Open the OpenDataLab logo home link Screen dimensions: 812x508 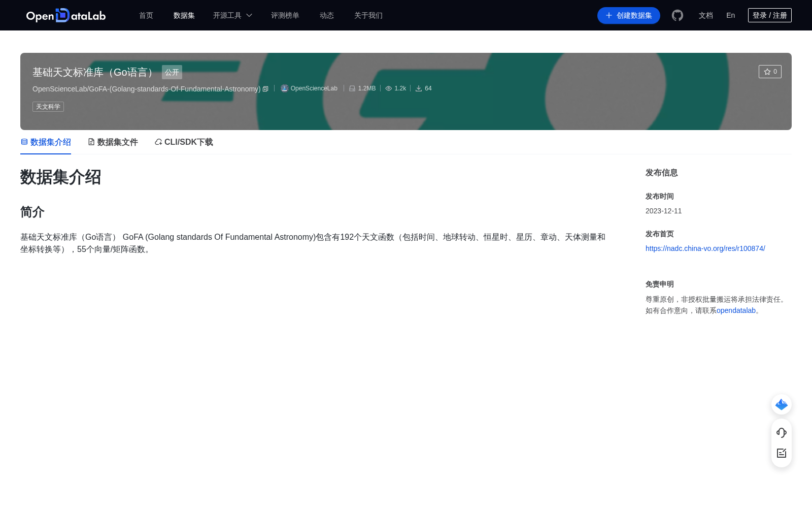[x=66, y=15]
